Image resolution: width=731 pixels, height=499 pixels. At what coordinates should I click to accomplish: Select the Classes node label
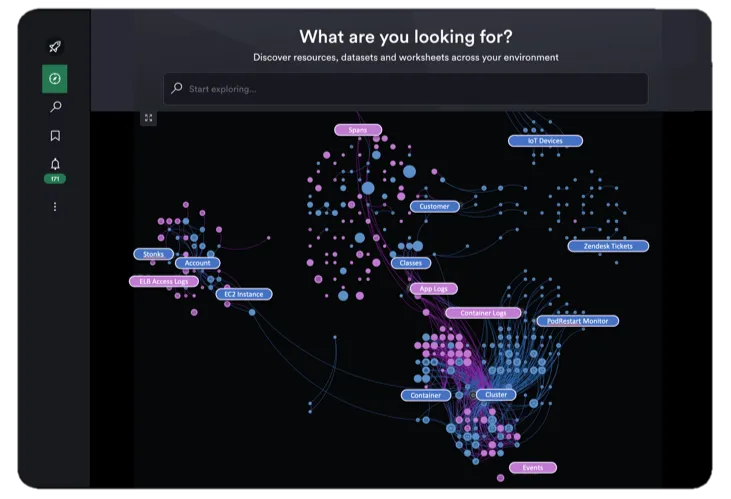tap(410, 263)
